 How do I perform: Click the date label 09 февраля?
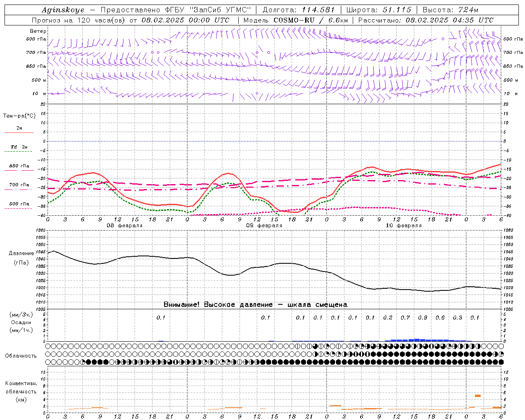[x=264, y=226]
